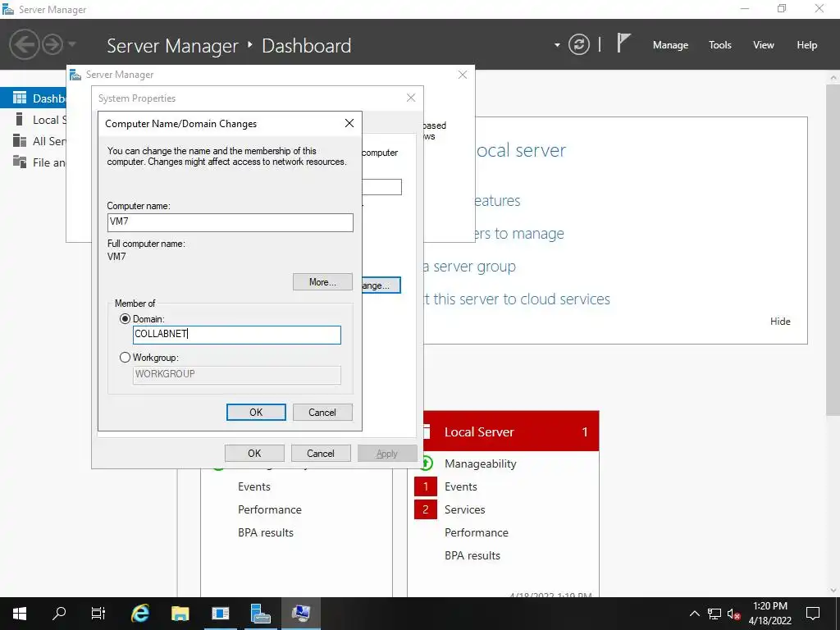The width and height of the screenshot is (840, 630).
Task: Switch to Server Manager taskbar icon
Action: pyautogui.click(x=260, y=614)
